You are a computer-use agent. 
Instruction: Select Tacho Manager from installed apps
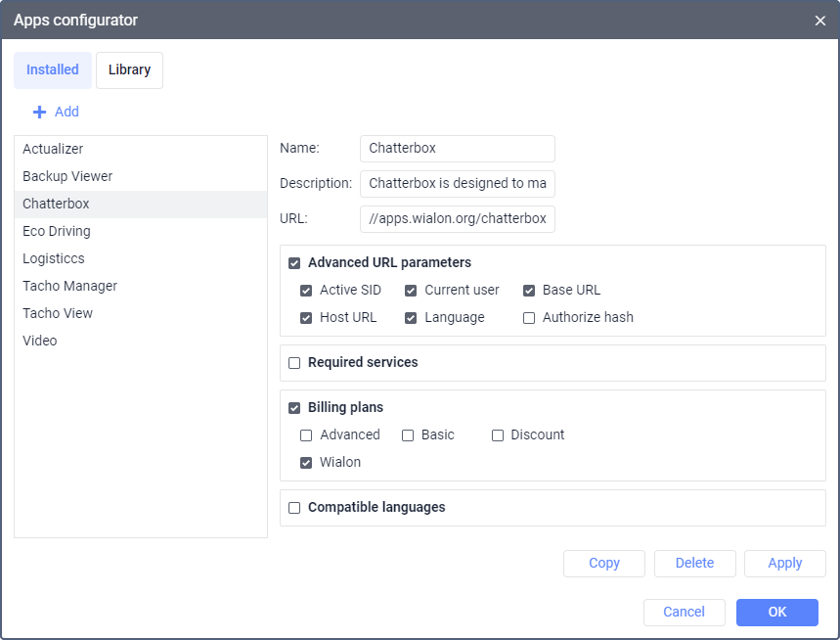[x=69, y=287]
